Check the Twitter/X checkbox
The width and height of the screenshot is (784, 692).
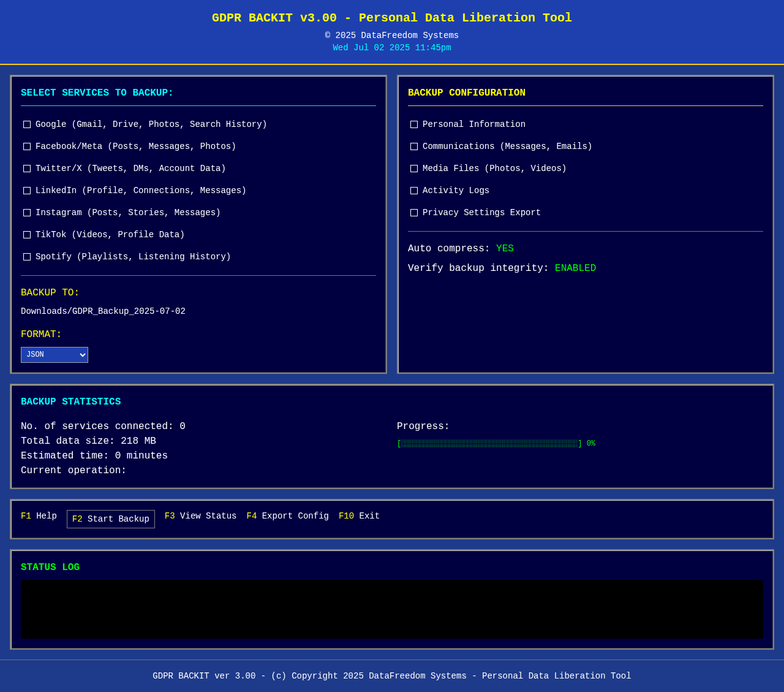coord(26,167)
